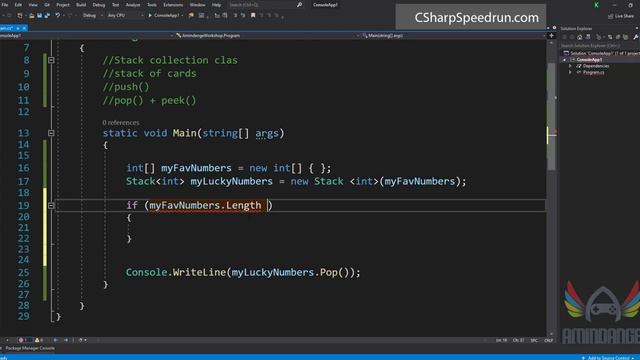The image size is (640, 360).
Task: Open the View menu
Action: [x=33, y=5]
